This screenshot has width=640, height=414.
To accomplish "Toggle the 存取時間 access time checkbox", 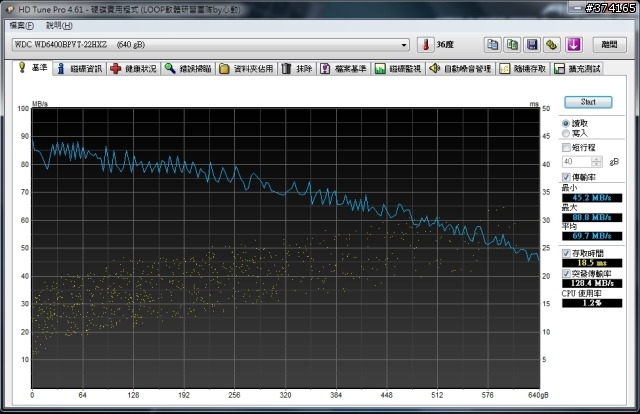I will coord(566,253).
